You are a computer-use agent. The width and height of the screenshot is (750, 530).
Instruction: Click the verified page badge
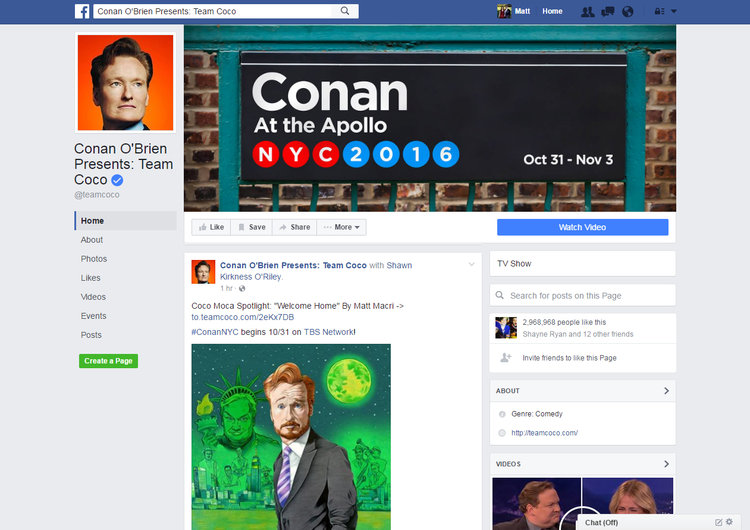tap(117, 180)
